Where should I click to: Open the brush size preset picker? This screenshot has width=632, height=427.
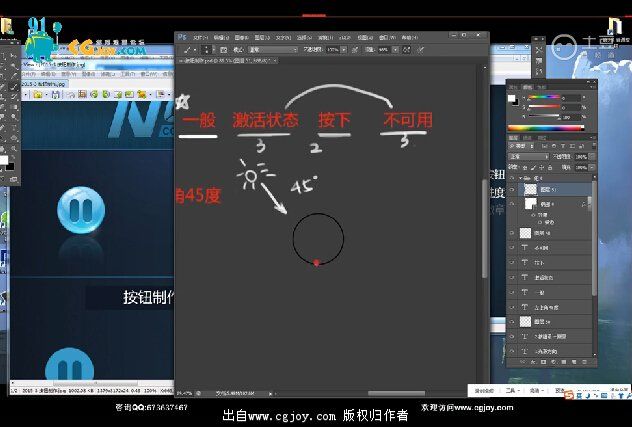click(207, 50)
